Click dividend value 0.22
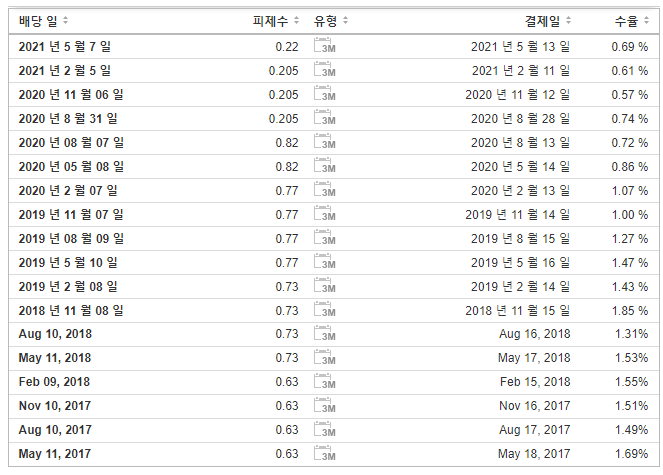The image size is (663, 475). (287, 47)
